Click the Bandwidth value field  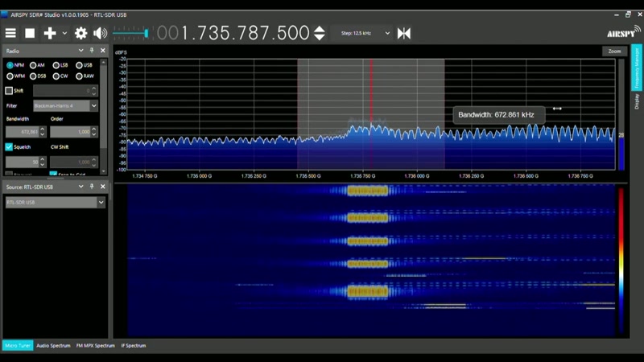pos(22,132)
